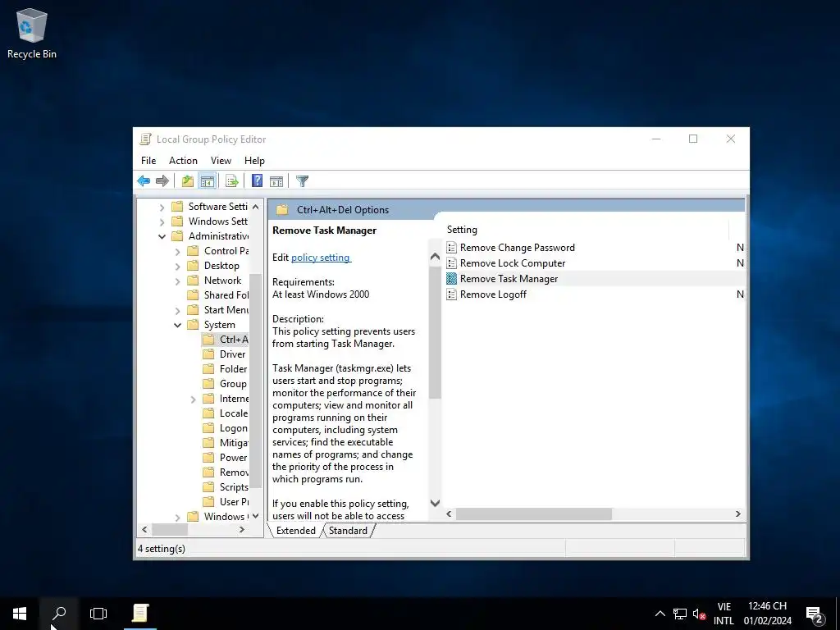840x630 pixels.
Task: Select Remove Change Password setting
Action: [518, 248]
